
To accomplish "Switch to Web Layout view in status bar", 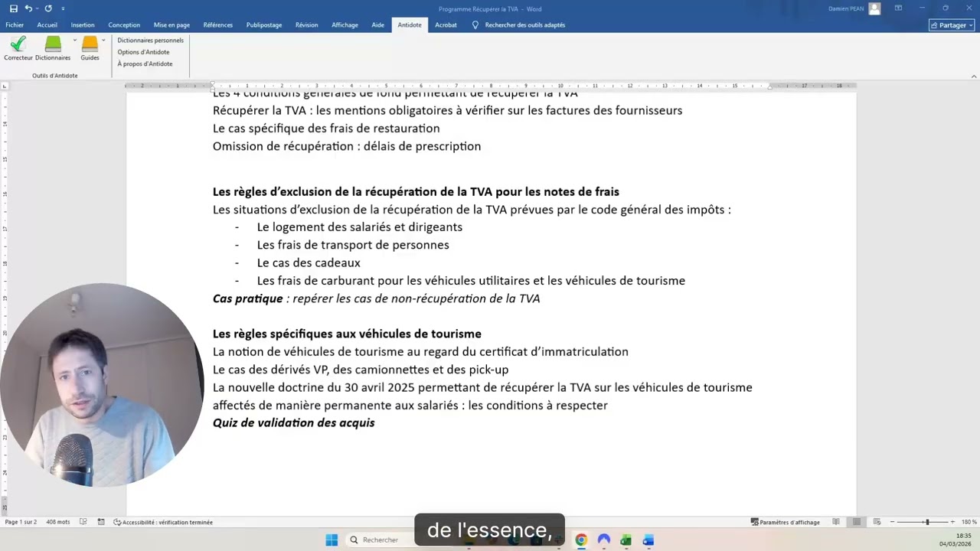I will [x=877, y=522].
